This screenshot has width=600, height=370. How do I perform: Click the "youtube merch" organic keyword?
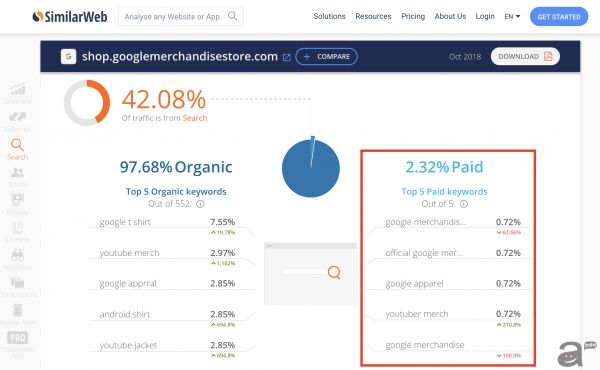click(129, 253)
